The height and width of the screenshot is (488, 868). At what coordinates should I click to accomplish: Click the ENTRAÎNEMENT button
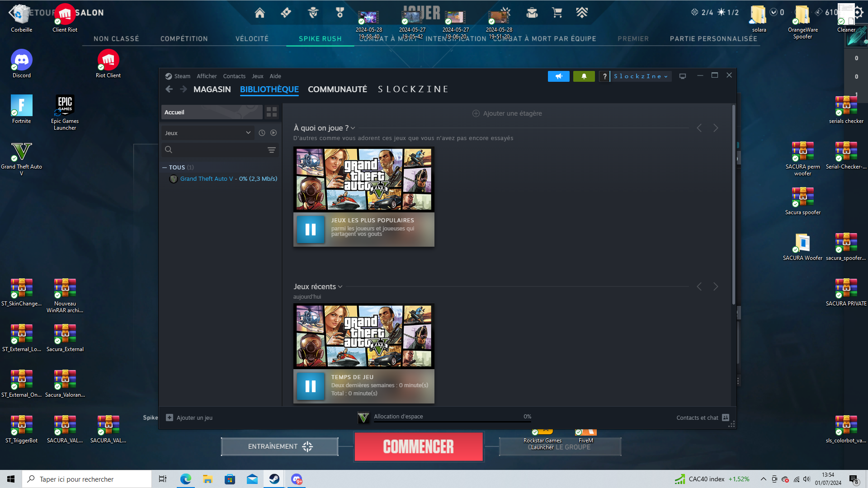(279, 446)
